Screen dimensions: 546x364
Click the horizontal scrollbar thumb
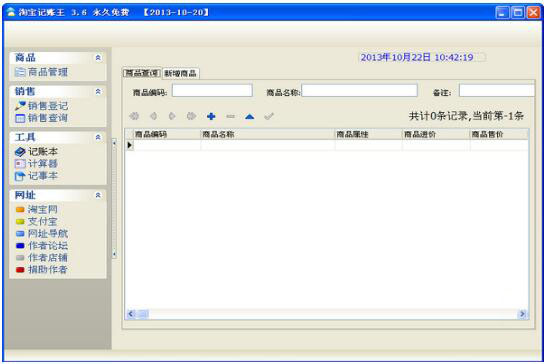tap(143, 314)
